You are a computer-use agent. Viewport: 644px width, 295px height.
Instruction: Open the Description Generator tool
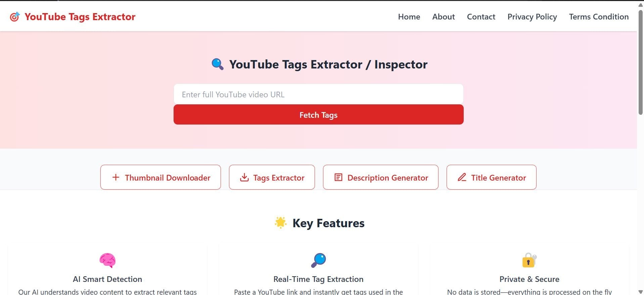pyautogui.click(x=380, y=177)
